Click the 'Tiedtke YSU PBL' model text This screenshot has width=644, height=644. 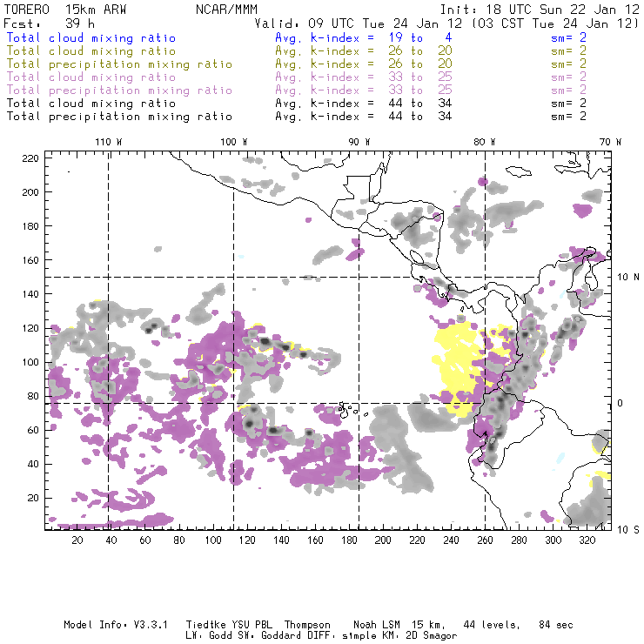(x=229, y=625)
